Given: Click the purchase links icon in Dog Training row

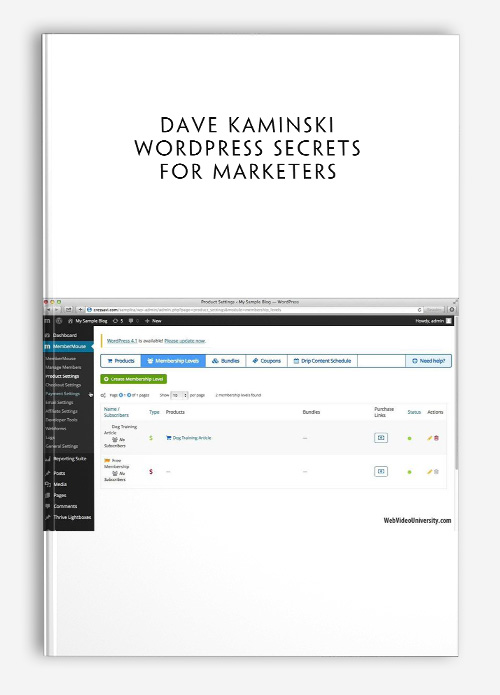Looking at the screenshot, I should [381, 438].
